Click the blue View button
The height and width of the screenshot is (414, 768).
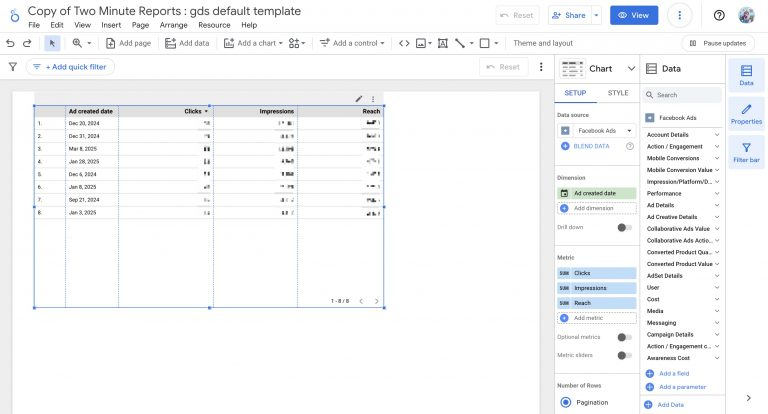coord(634,16)
